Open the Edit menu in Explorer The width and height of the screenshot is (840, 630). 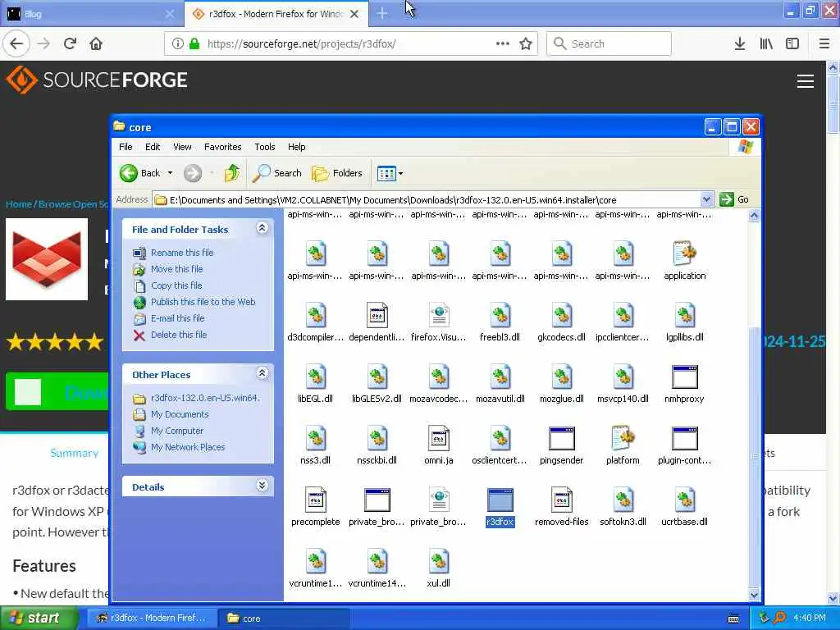[x=153, y=147]
